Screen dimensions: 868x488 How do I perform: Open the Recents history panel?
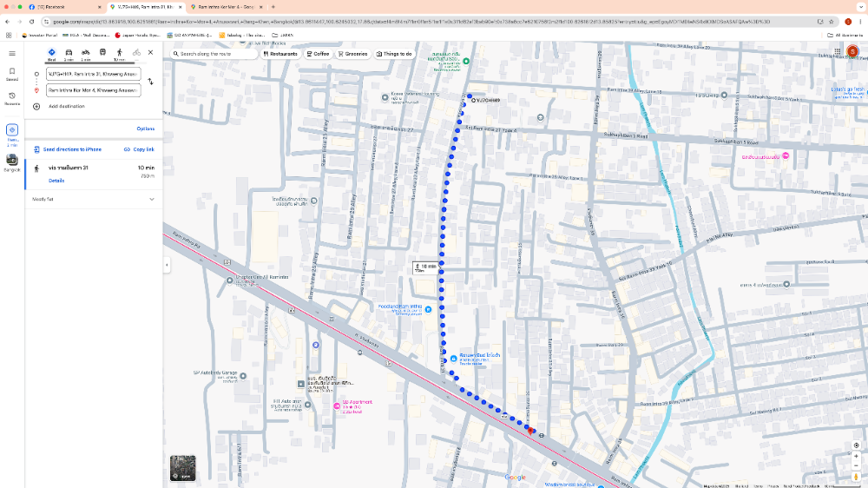click(12, 99)
